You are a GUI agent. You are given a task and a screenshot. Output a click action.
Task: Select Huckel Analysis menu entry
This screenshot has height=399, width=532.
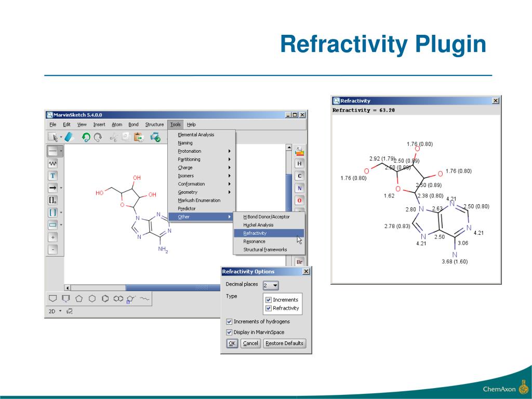(x=269, y=225)
